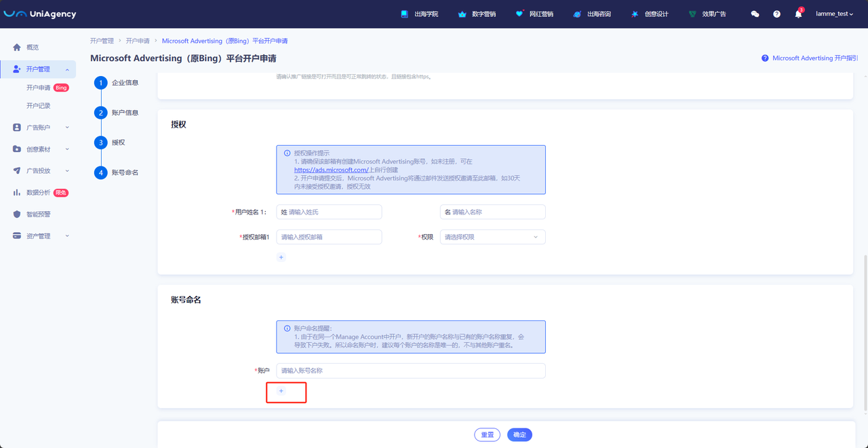Expand the 广告投放 sidebar section
Viewport: 868px width, 448px height.
(x=38, y=171)
